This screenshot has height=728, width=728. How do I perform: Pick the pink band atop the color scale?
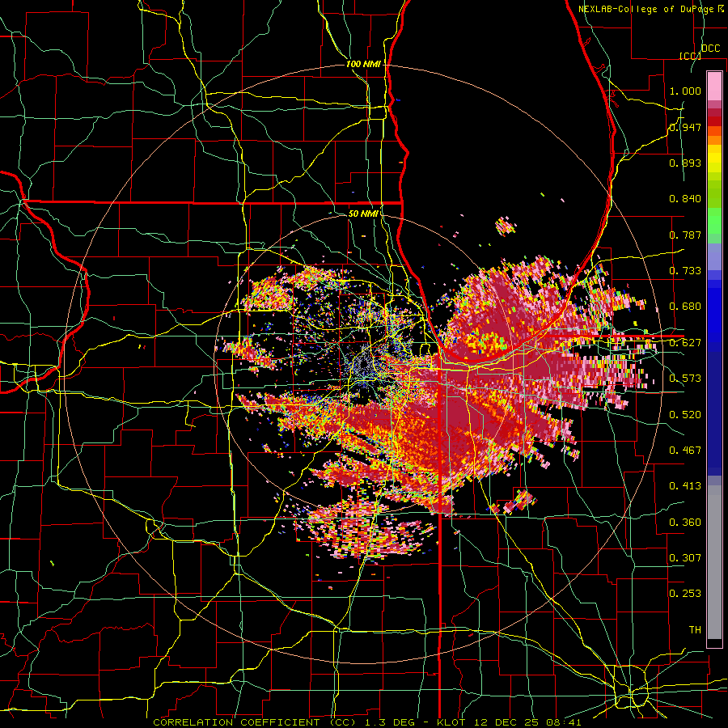[x=714, y=87]
